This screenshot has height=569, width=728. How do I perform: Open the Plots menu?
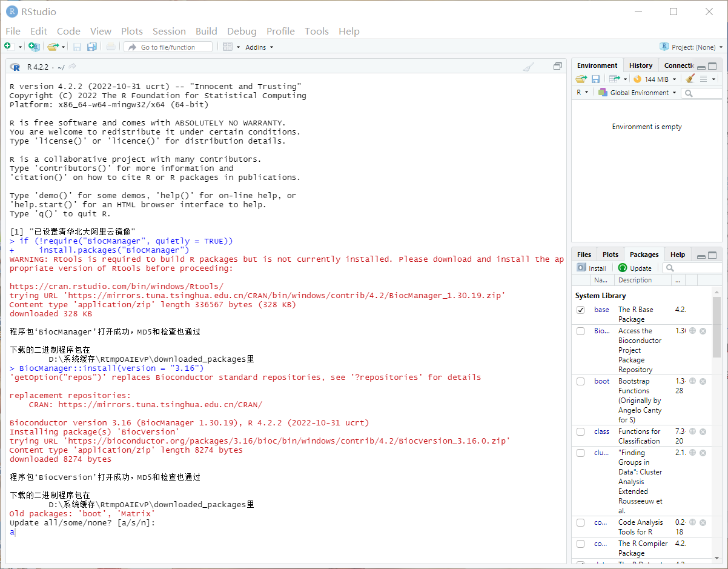coord(132,31)
